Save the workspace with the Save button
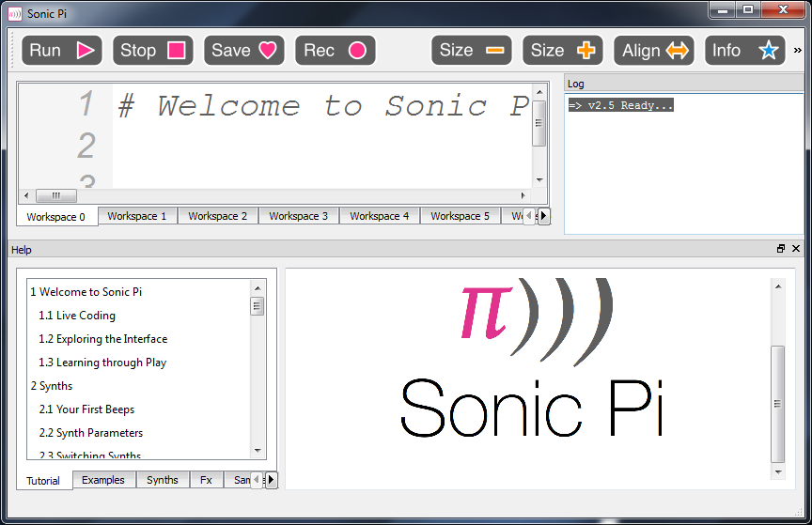The height and width of the screenshot is (525, 812). tap(244, 50)
